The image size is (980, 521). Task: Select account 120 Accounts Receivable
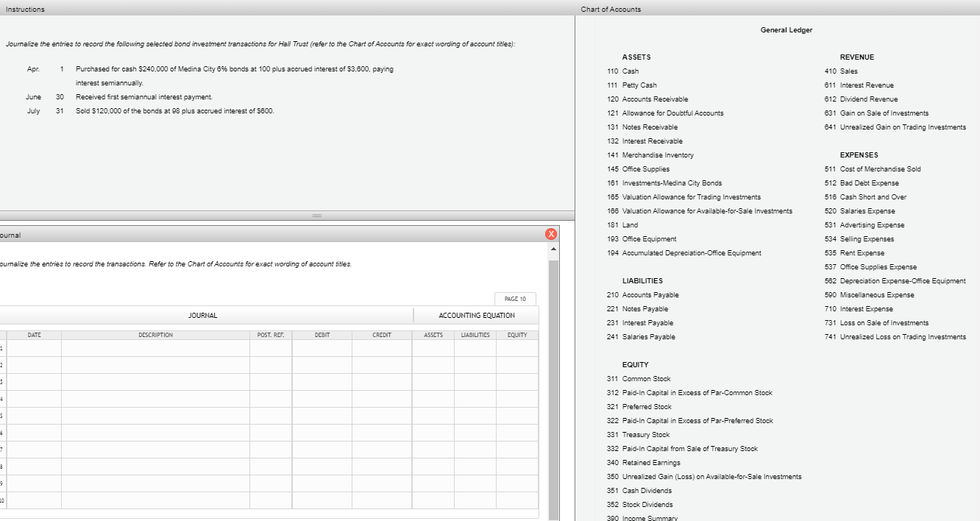click(647, 99)
